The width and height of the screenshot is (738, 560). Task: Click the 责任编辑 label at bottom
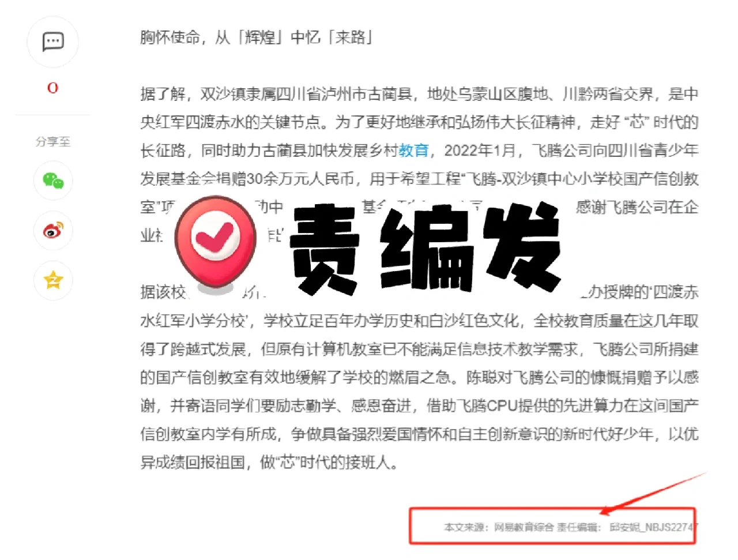pos(577,527)
